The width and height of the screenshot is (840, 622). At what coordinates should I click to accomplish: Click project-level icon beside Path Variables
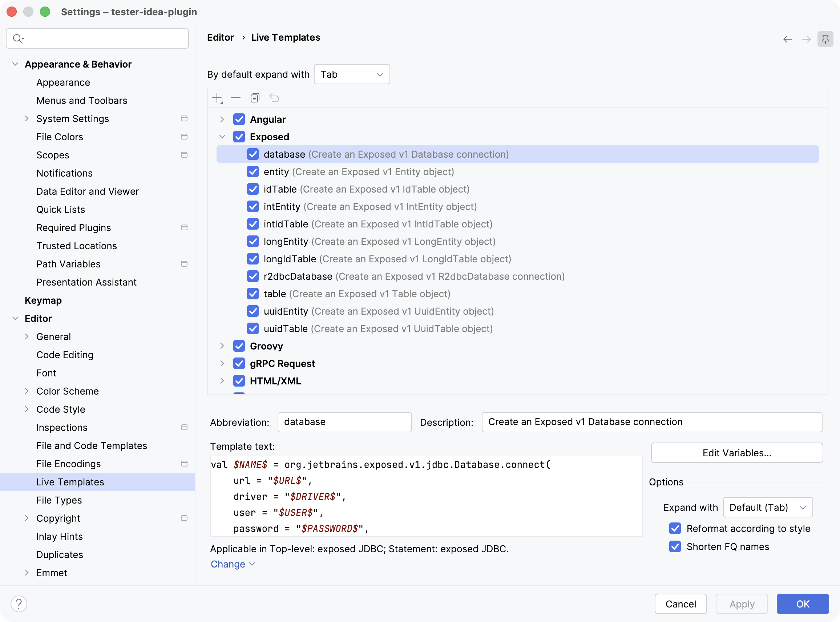[x=184, y=264]
